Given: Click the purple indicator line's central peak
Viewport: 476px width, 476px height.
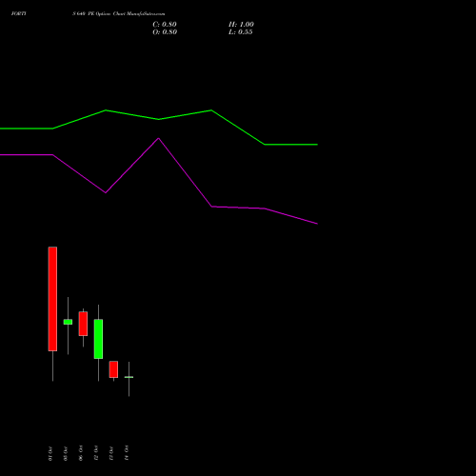Looking at the screenshot, I should coord(159,139).
